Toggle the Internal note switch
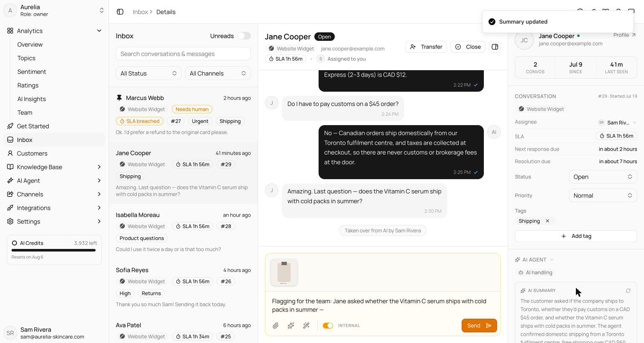Image resolution: width=644 pixels, height=343 pixels. coord(328,326)
